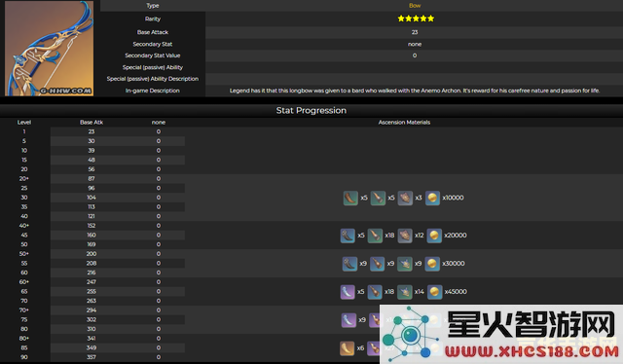The image size is (623, 364).
Task: Click the mask material icon marked x12
Action: click(x=405, y=236)
